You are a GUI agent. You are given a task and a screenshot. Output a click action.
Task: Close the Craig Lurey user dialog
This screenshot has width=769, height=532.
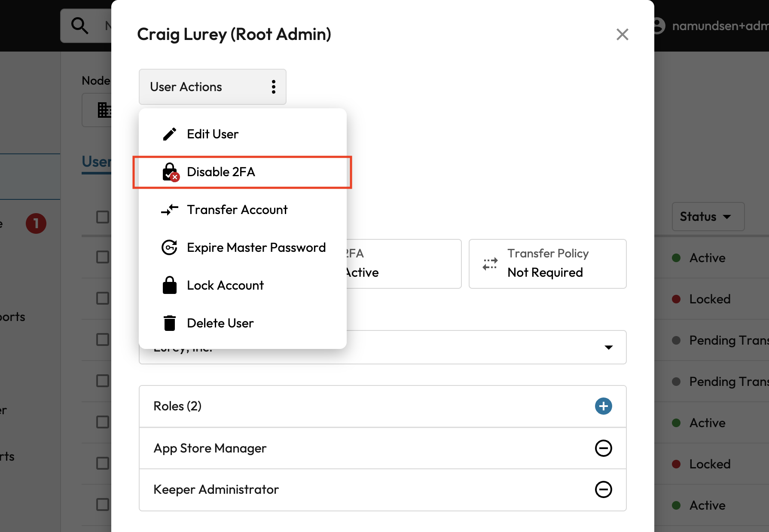[622, 34]
